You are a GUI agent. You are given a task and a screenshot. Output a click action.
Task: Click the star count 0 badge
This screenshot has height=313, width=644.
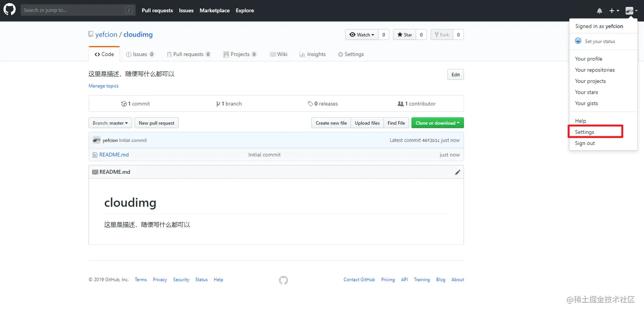[x=421, y=35]
